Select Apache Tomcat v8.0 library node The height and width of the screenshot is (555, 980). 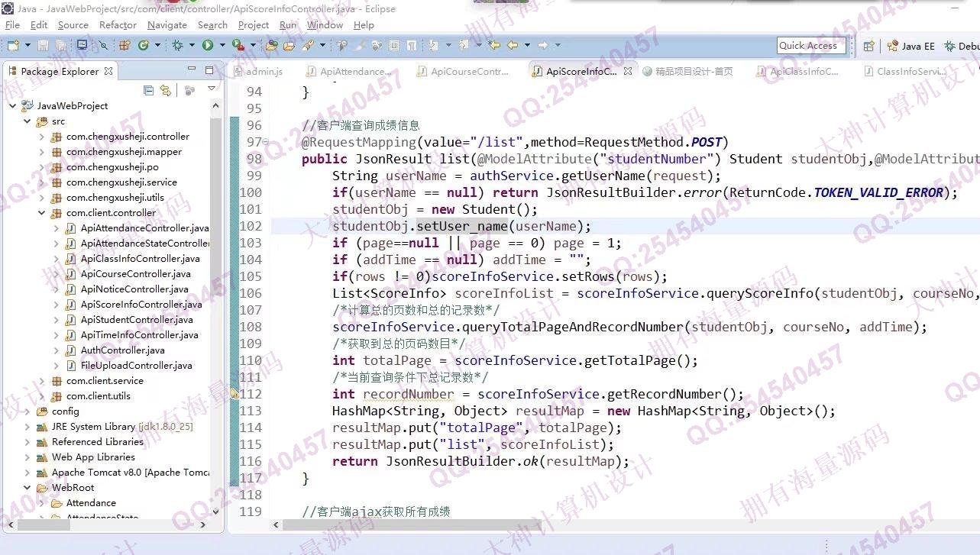point(130,473)
